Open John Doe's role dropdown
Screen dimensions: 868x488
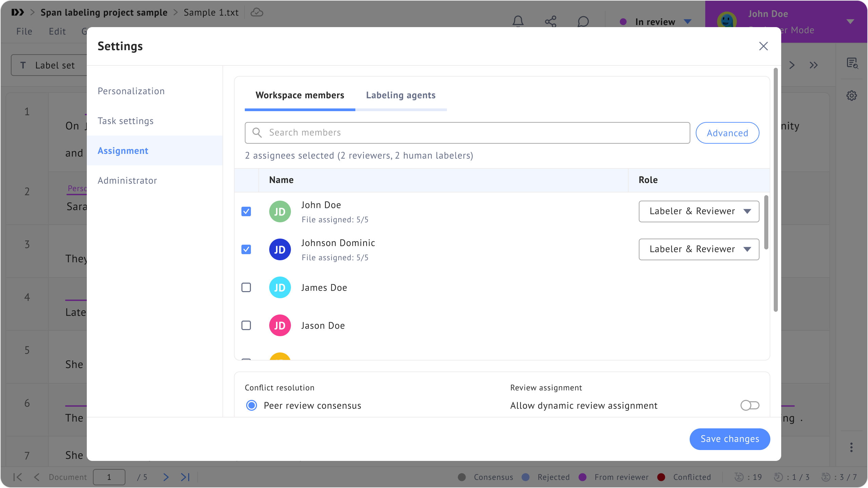pyautogui.click(x=698, y=211)
